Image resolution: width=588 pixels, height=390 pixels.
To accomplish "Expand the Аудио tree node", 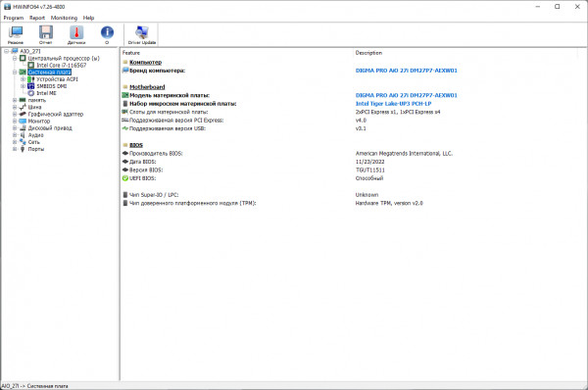I will click(x=15, y=135).
